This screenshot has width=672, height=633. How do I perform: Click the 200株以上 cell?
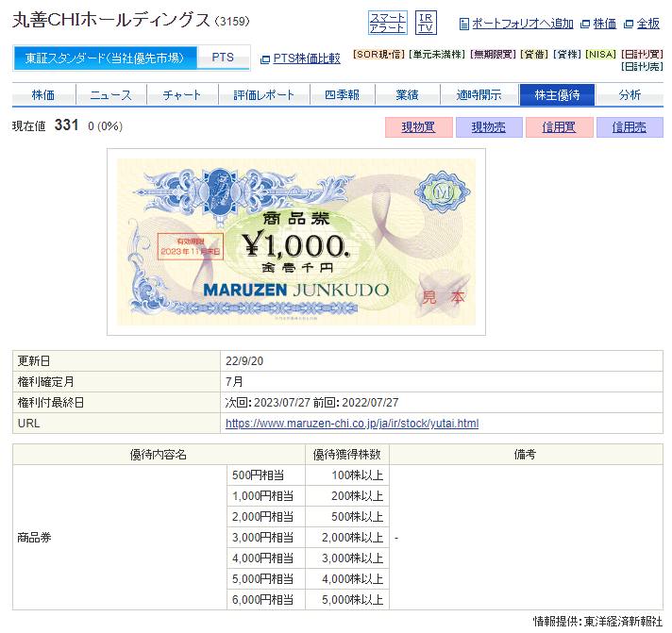click(347, 496)
